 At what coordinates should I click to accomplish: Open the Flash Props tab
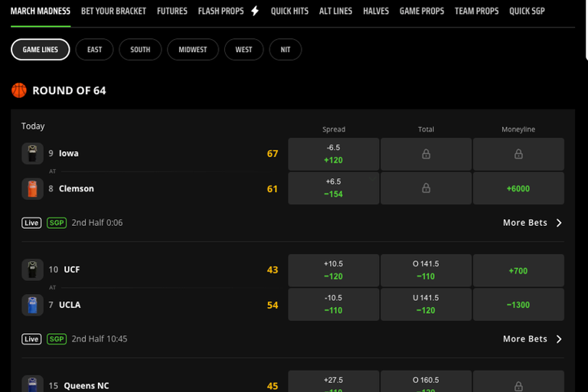click(220, 11)
